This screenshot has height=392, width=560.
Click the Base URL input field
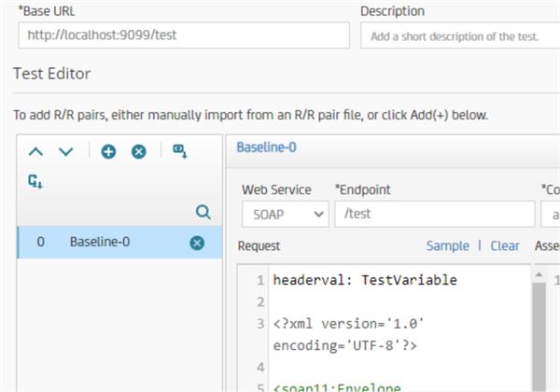tap(184, 35)
